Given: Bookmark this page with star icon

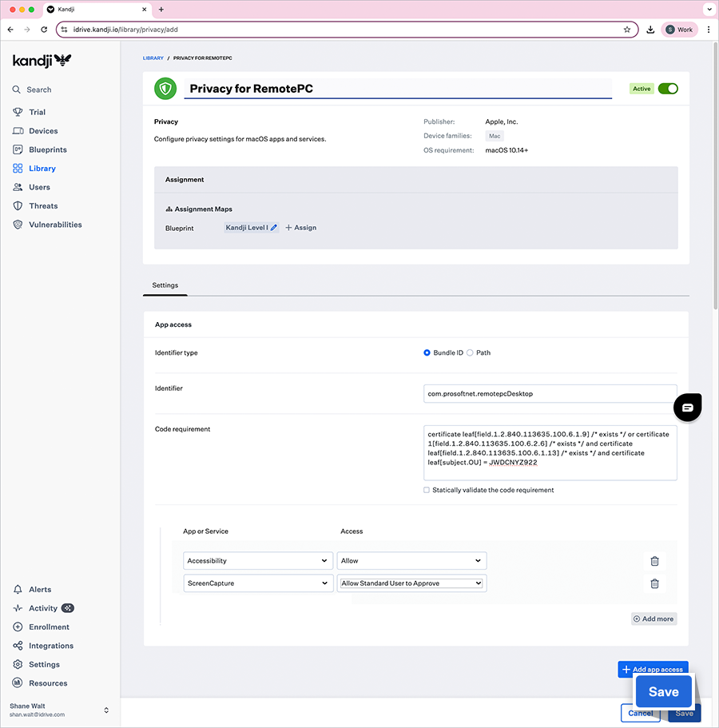Looking at the screenshot, I should pyautogui.click(x=627, y=30).
